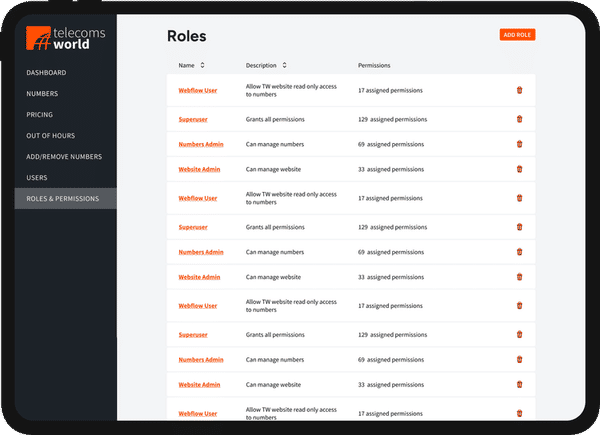The width and height of the screenshot is (600, 435).
Task: Open Out of Hours section
Action: pos(49,136)
